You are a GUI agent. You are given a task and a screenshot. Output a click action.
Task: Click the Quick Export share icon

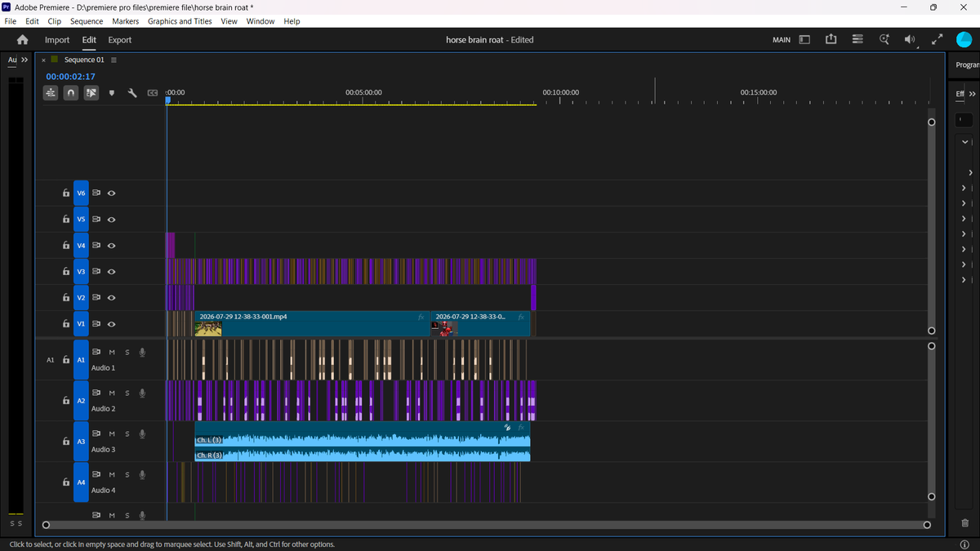point(831,39)
